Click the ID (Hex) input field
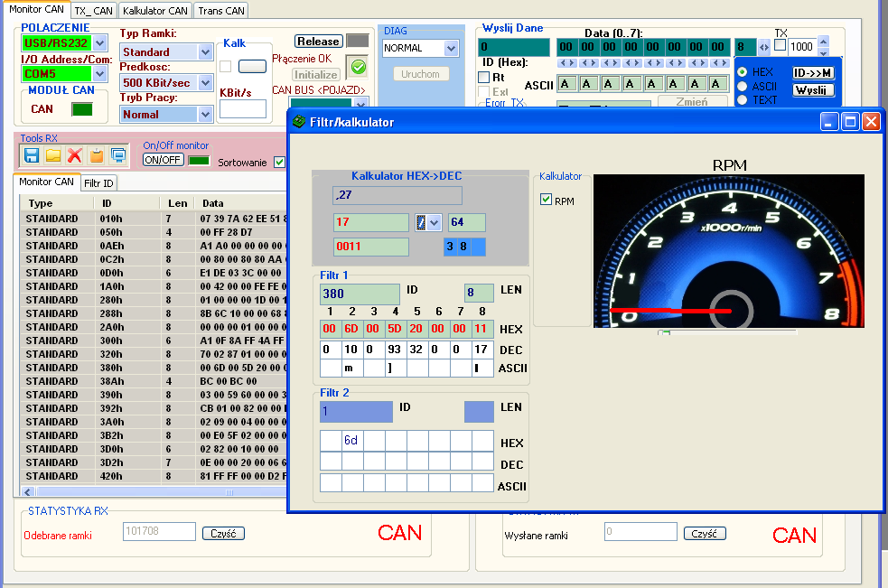This screenshot has height=588, width=888. tap(514, 47)
